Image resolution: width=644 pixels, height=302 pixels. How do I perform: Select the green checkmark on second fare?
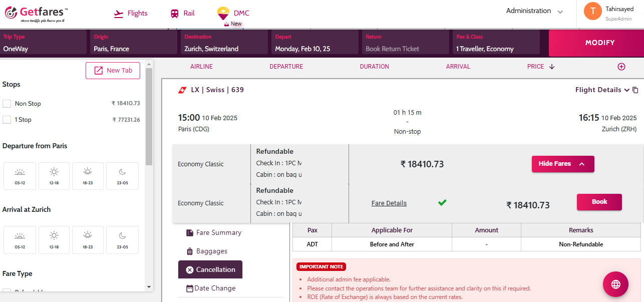(442, 203)
